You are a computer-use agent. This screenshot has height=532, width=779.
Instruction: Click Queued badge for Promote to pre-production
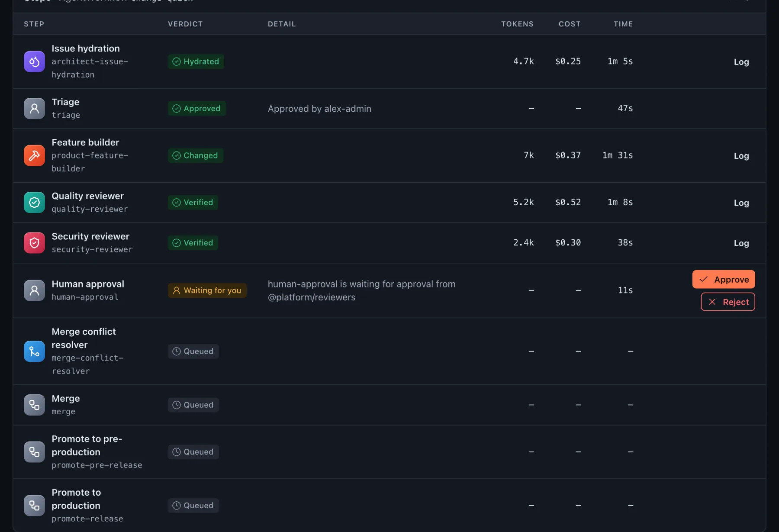coord(193,452)
